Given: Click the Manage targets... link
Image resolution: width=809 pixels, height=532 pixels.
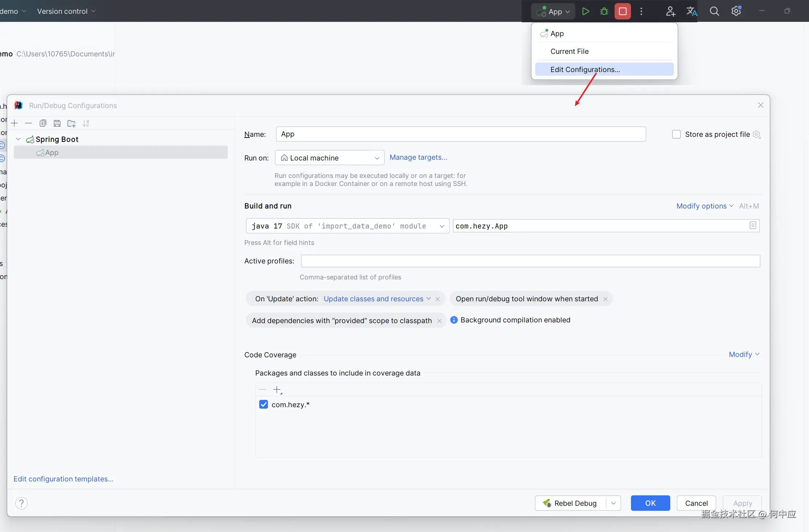Looking at the screenshot, I should 418,157.
